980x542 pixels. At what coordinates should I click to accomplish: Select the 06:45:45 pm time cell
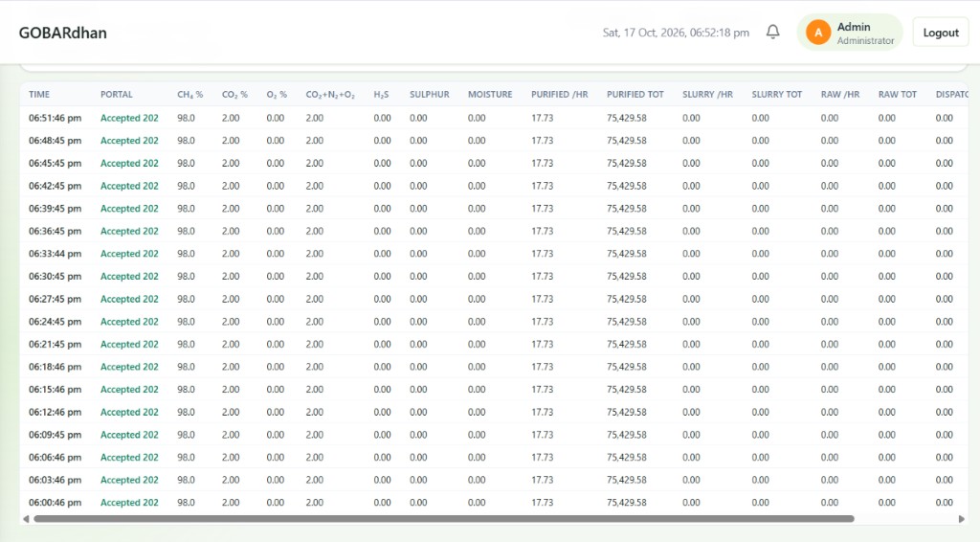55,163
